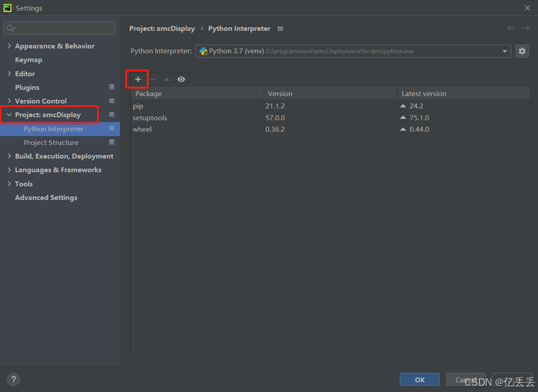Screen dimensions: 538x392
Task: Click the search magnifier icon in settings
Action: click(x=11, y=28)
